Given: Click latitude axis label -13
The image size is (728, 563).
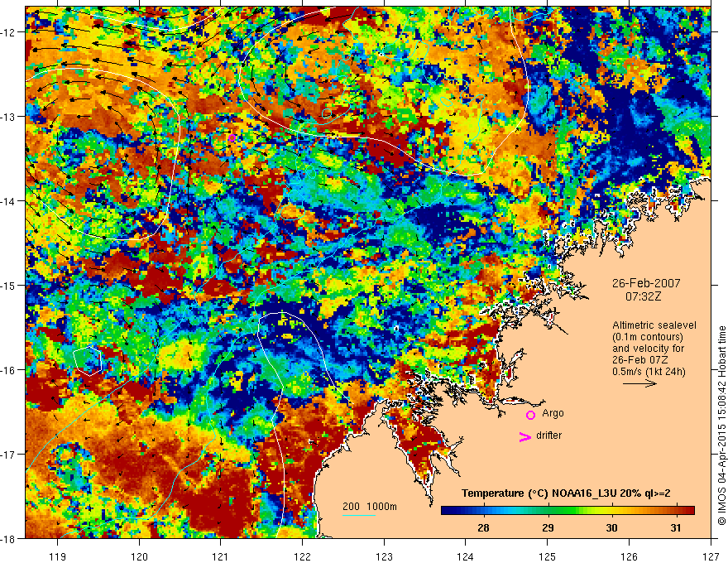Looking at the screenshot, I should (x=9, y=117).
